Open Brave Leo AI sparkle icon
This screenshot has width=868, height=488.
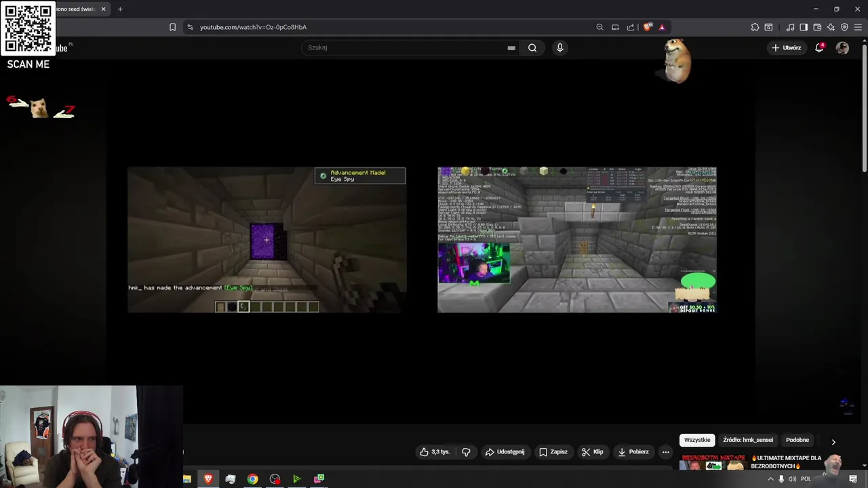(831, 27)
